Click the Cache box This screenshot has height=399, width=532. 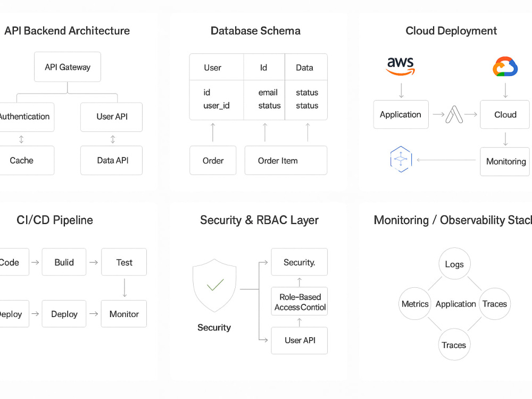click(x=27, y=161)
